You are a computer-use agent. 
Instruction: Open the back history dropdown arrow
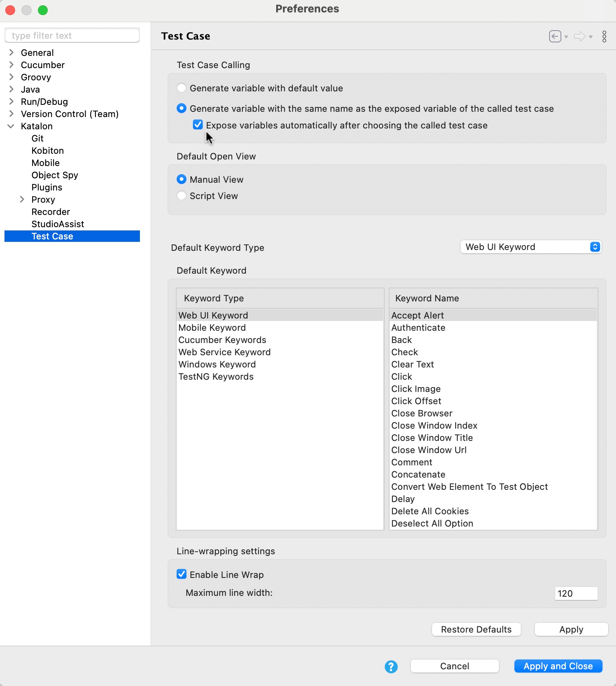pyautogui.click(x=566, y=37)
